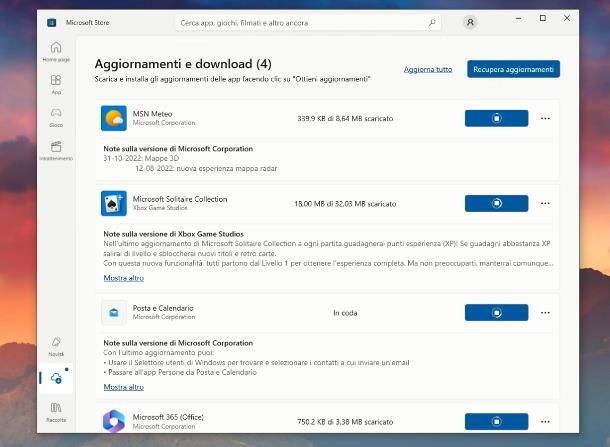Click the '18,00 MB di 32,03 MB scaricato' status

pos(345,204)
